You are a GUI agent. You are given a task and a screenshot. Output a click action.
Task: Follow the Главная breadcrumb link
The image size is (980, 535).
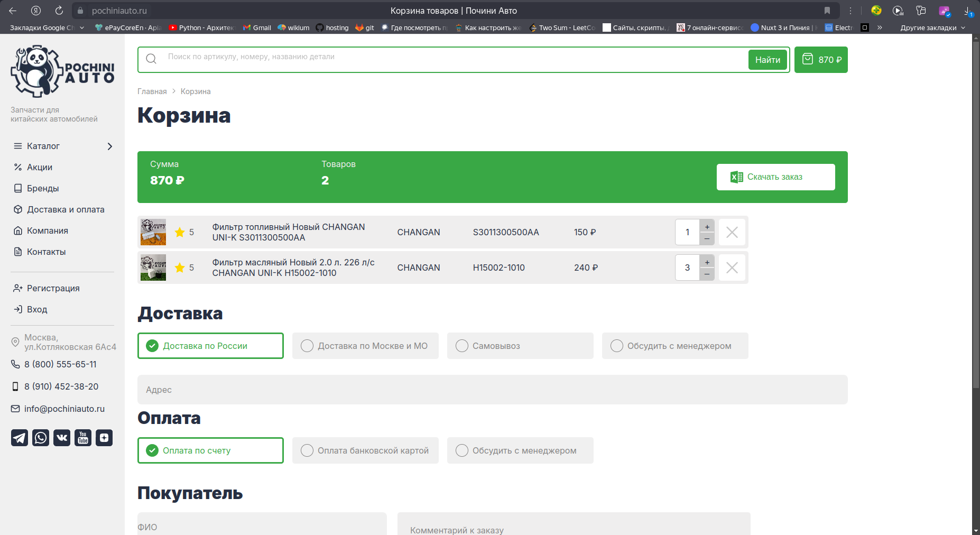(x=152, y=91)
